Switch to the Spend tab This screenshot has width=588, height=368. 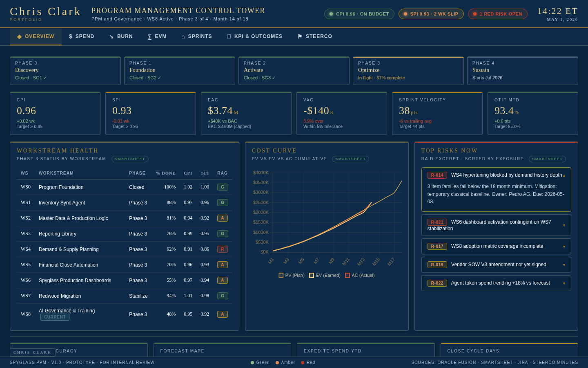[x=82, y=36]
